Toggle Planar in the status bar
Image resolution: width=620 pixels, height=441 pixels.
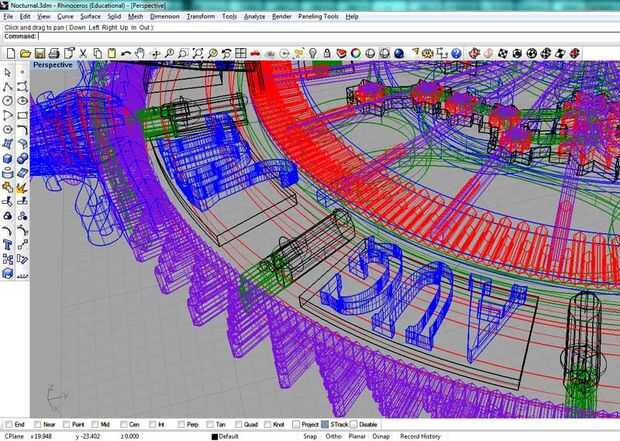(357, 436)
